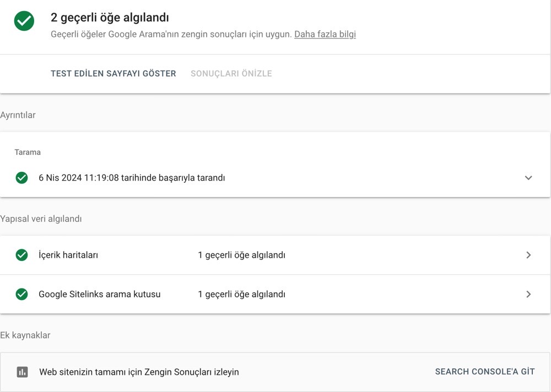Screen dimensions: 551x392
Task: Click the SONUÇLARI ÖNİZLE button
Action: (231, 73)
